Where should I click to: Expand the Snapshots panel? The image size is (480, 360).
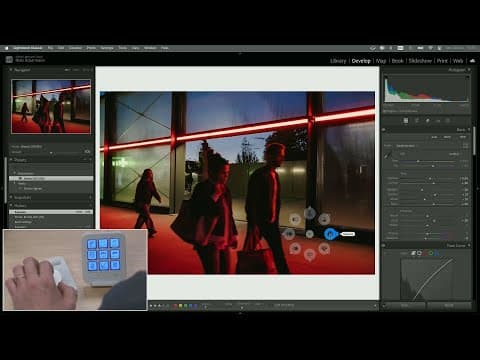click(x=11, y=197)
